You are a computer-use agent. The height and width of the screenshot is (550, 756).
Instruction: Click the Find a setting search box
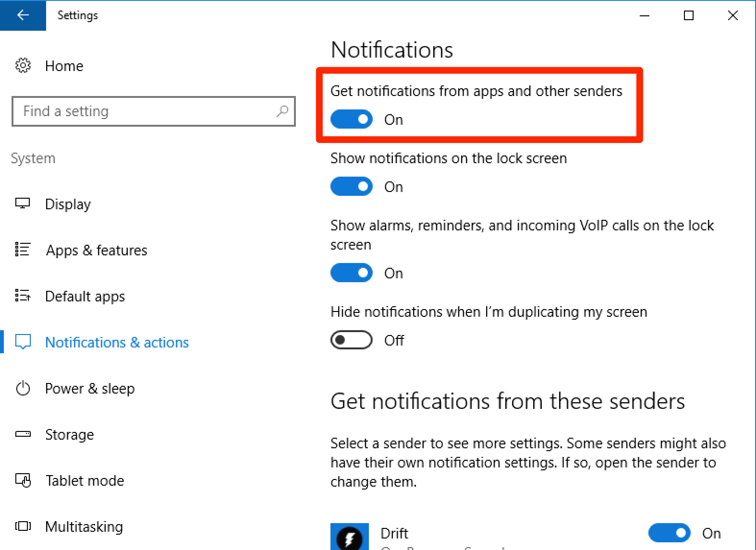click(x=153, y=111)
